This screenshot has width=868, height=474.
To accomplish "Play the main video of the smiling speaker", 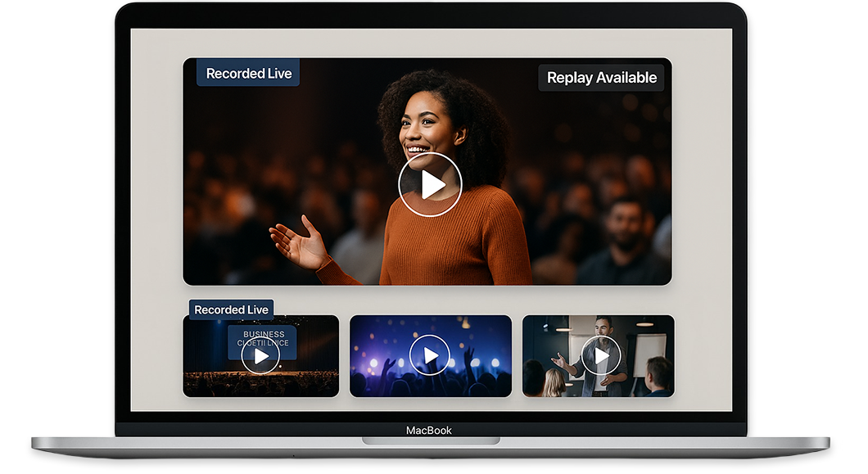I will pyautogui.click(x=430, y=185).
